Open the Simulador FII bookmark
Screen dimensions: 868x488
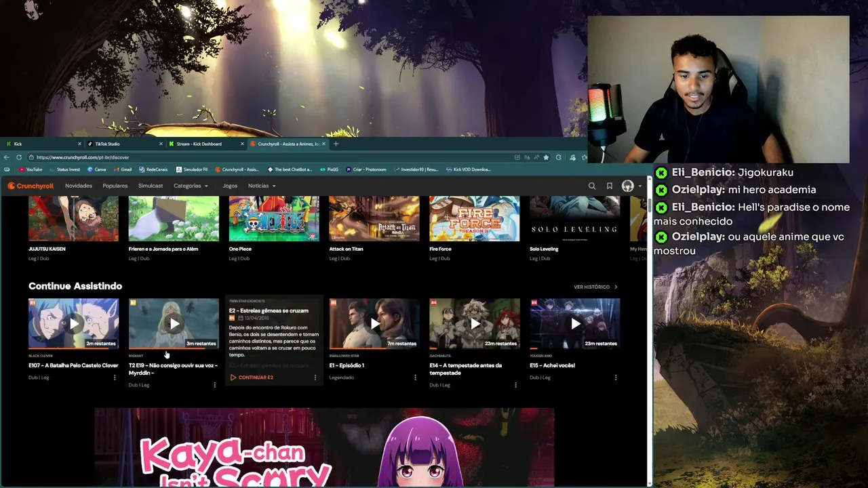(192, 169)
